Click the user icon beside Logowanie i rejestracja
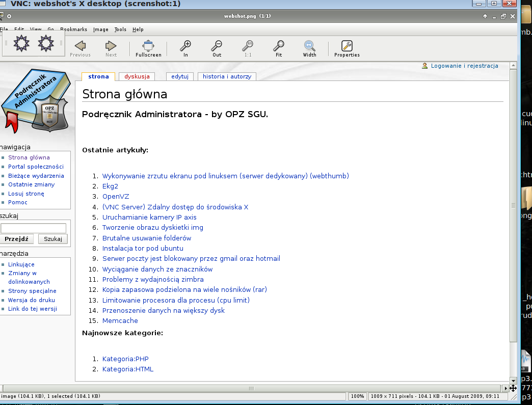532x405 pixels. click(x=424, y=66)
